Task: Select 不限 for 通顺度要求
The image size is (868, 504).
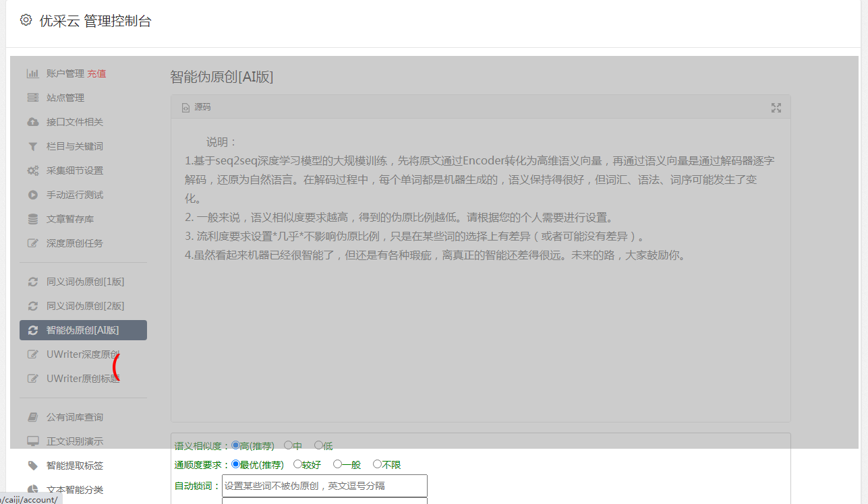Action: point(377,464)
